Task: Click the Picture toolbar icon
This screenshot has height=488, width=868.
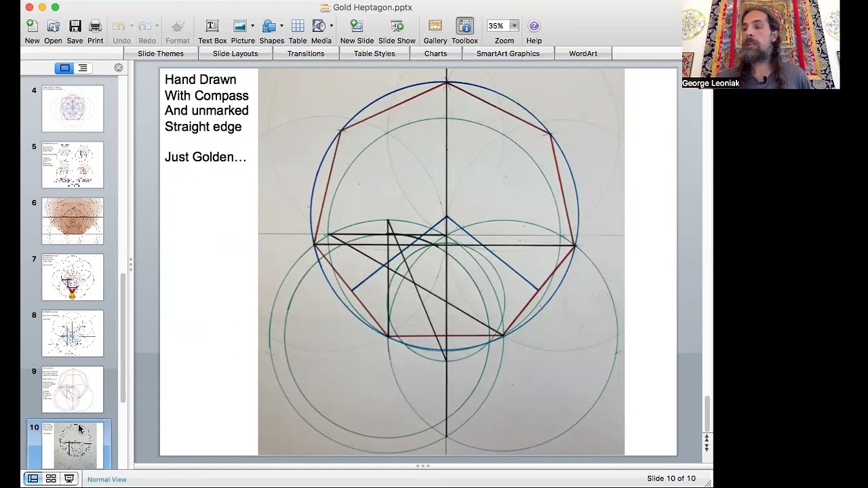Action: 239,26
